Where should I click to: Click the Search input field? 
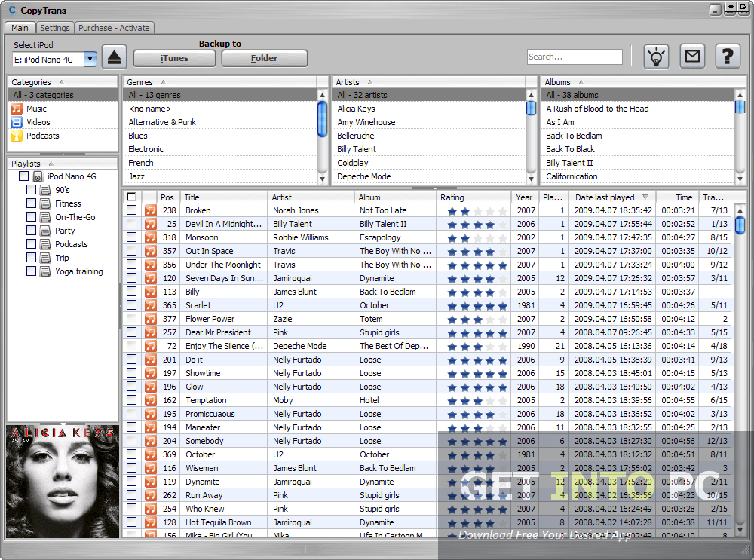pyautogui.click(x=575, y=57)
